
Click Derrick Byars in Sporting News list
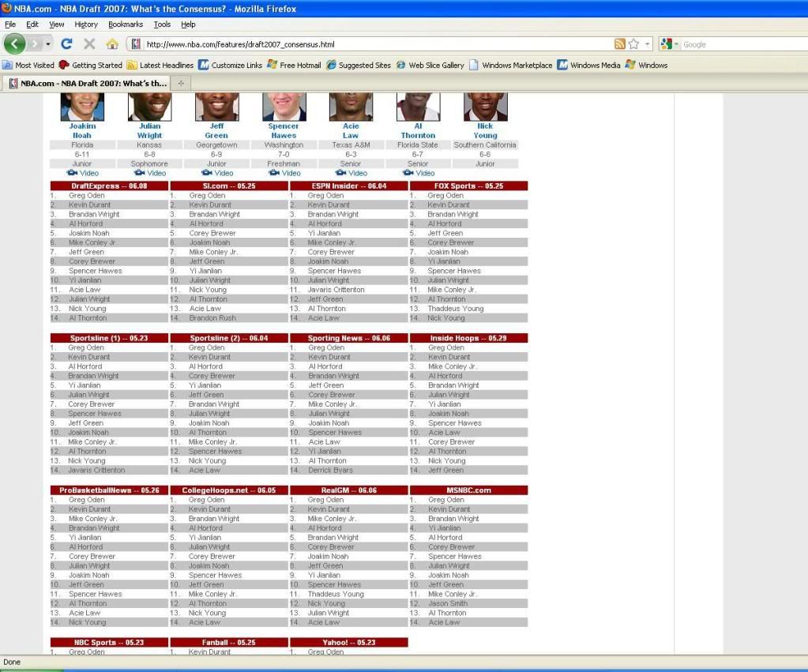pos(331,470)
